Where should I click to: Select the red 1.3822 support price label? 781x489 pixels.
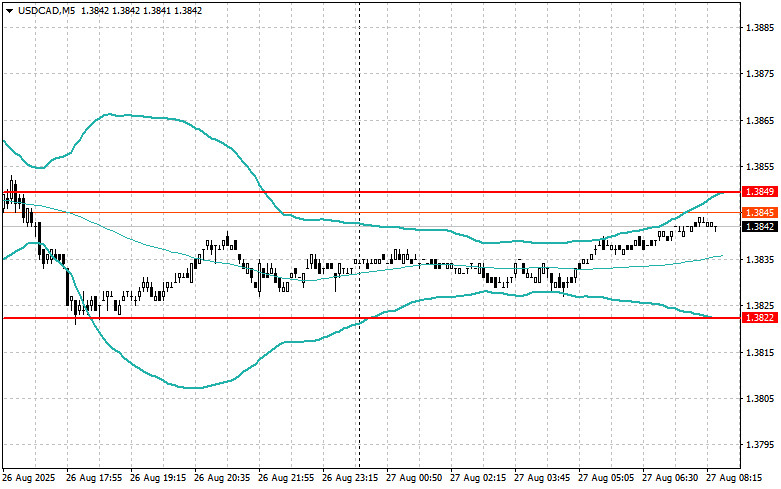[760, 318]
